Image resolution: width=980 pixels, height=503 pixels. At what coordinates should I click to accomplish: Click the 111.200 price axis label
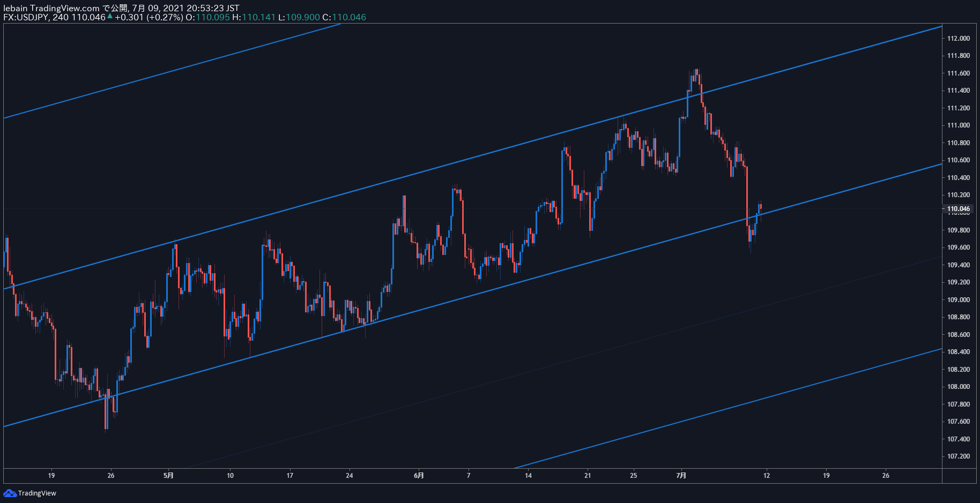point(958,108)
